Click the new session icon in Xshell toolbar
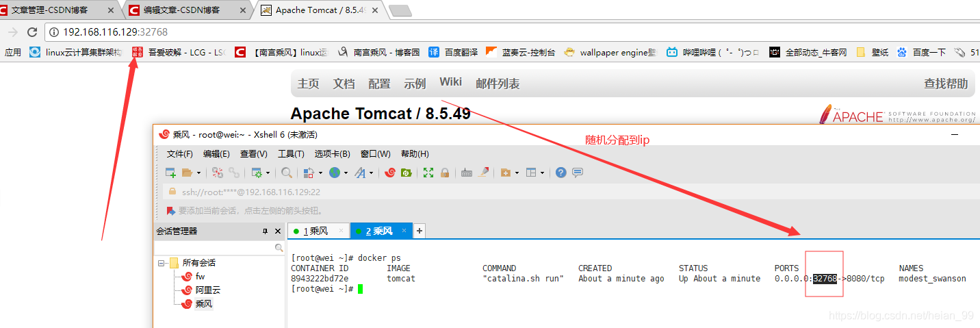 click(x=170, y=173)
